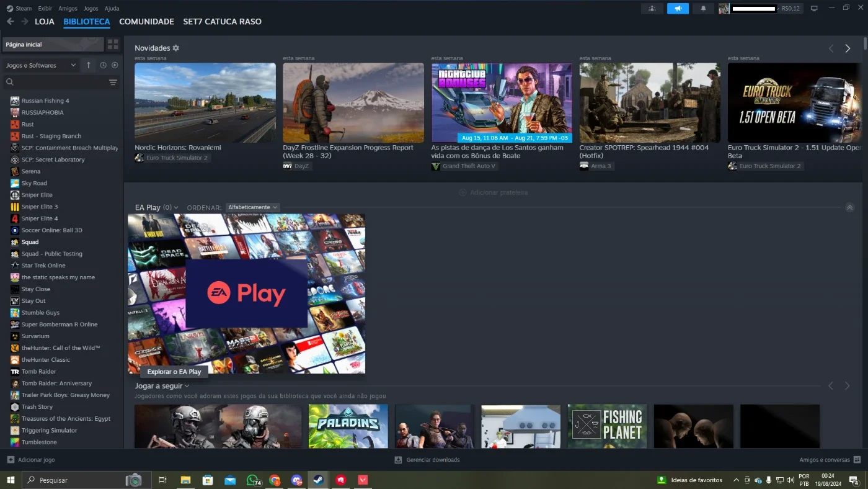This screenshot has height=489, width=868.
Task: Open the Exibir menu
Action: [45, 9]
